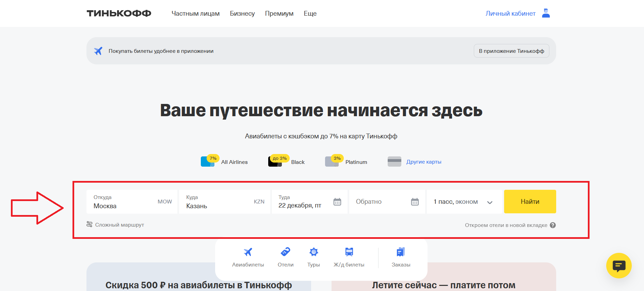Open Ж/д билеты train icon
Image resolution: width=644 pixels, height=291 pixels.
click(349, 252)
